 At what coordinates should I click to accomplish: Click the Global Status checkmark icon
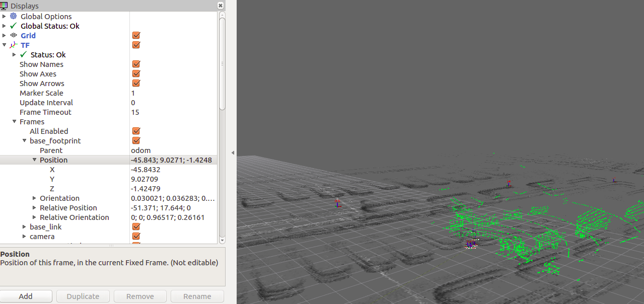tap(14, 26)
